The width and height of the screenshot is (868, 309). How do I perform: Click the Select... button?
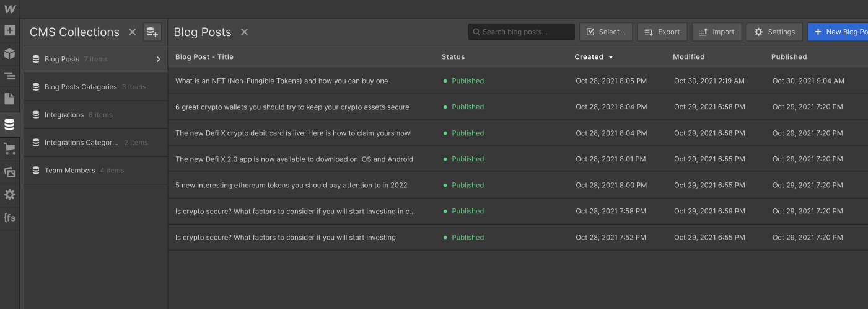point(606,32)
